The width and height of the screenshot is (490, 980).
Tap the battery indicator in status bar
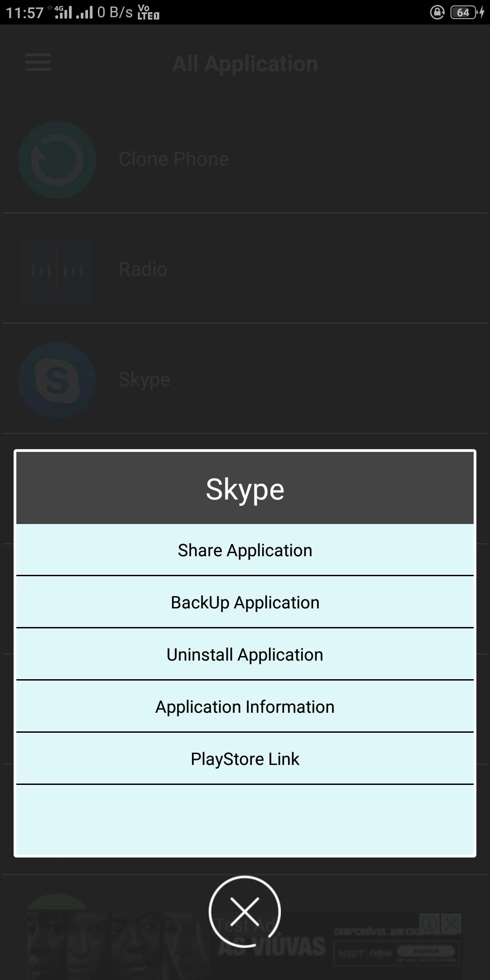[x=464, y=12]
